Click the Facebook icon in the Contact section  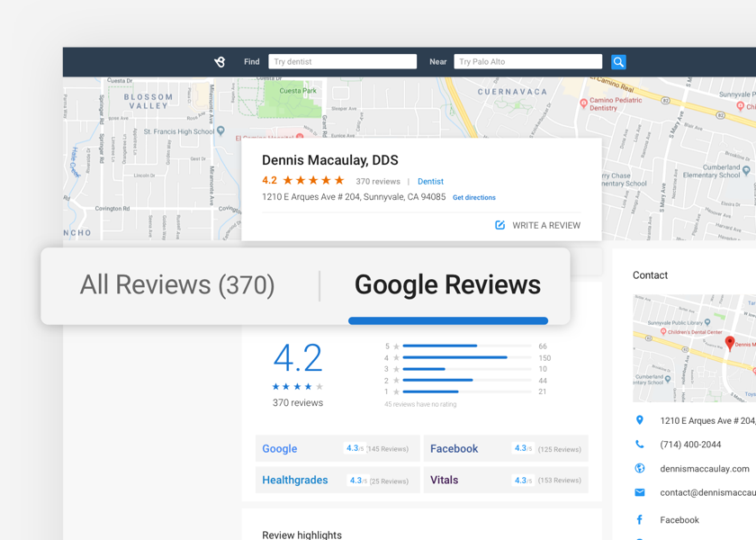pyautogui.click(x=641, y=519)
